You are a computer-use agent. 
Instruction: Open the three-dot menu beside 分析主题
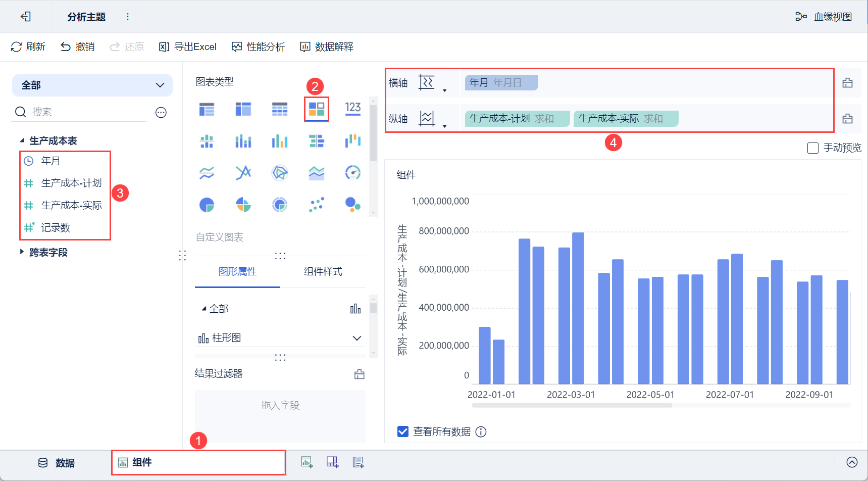128,16
